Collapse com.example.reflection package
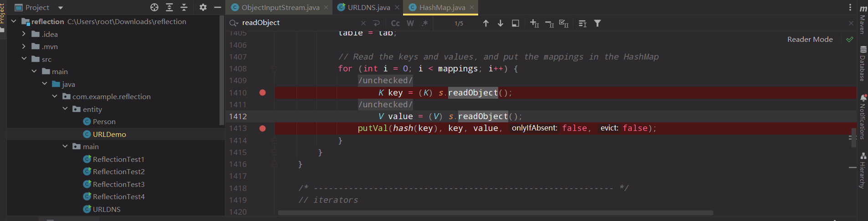The width and height of the screenshot is (868, 221). click(x=55, y=96)
